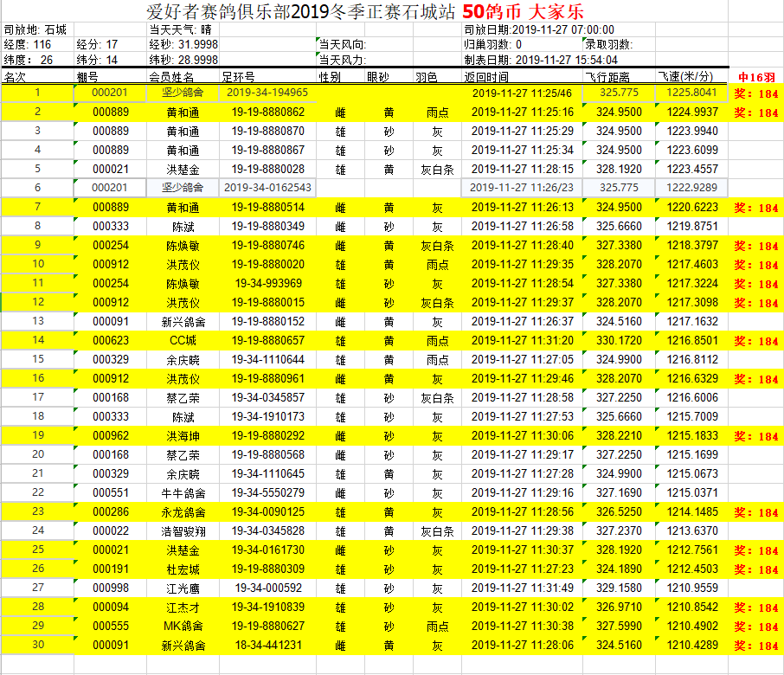Select shed number 000022

coord(111,531)
